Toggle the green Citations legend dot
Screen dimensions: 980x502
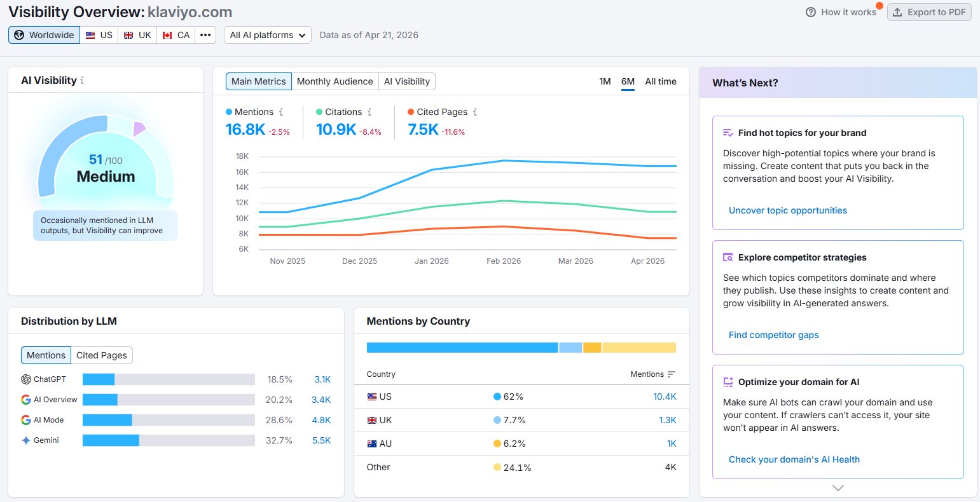[319, 112]
